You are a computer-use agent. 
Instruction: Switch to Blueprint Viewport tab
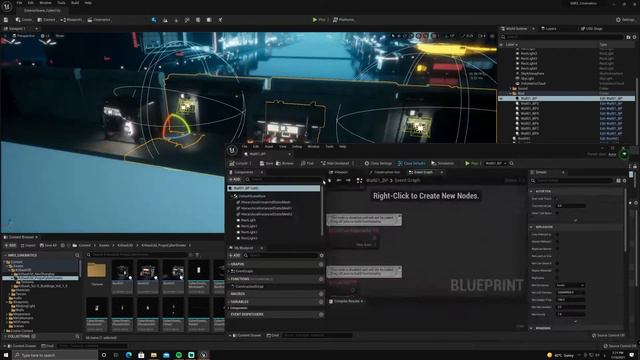pos(339,172)
